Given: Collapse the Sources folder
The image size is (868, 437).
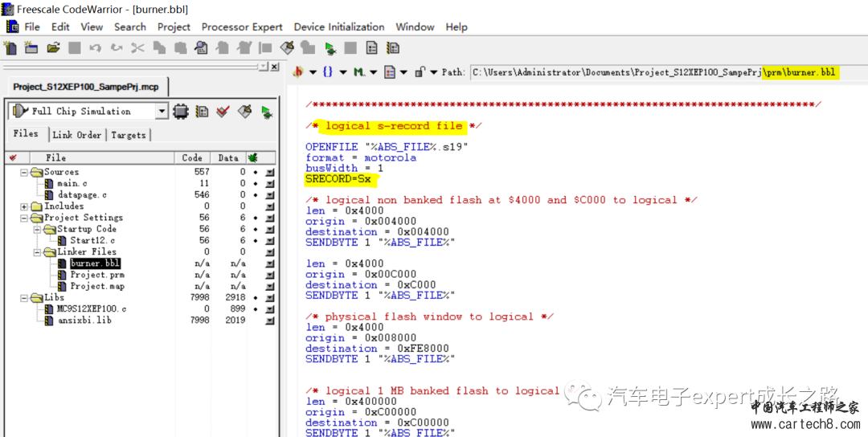Looking at the screenshot, I should [x=24, y=172].
